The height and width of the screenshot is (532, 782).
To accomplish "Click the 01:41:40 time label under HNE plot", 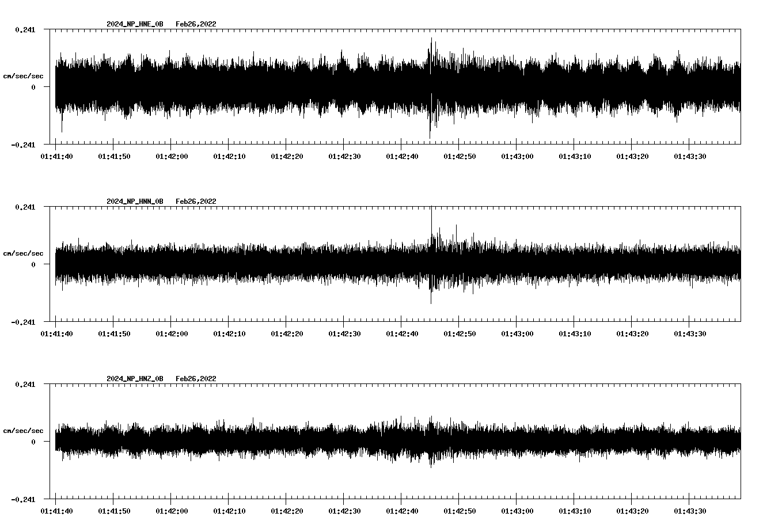I will click(x=56, y=157).
